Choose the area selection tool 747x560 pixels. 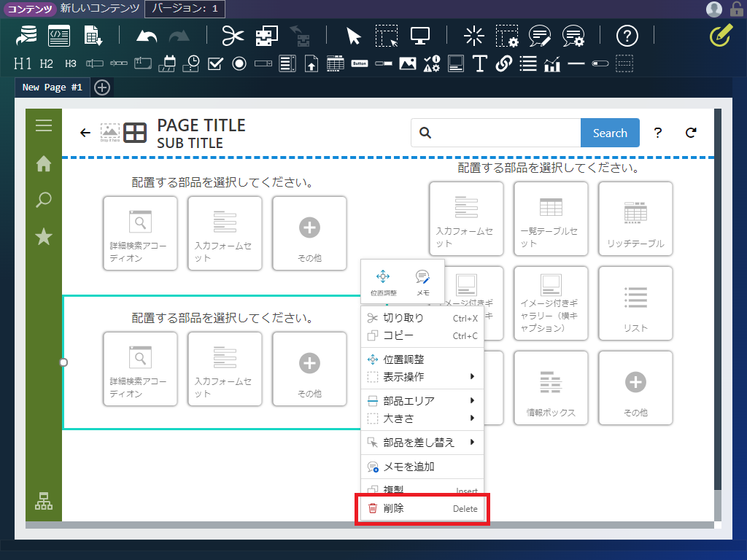(387, 36)
